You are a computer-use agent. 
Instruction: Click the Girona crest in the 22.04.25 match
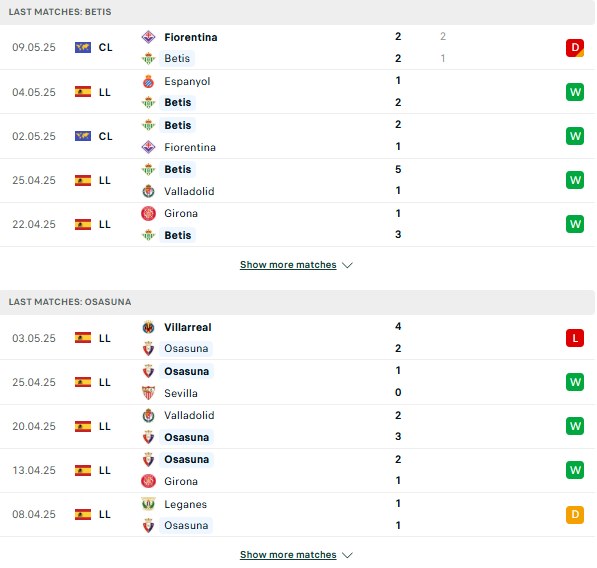click(148, 213)
